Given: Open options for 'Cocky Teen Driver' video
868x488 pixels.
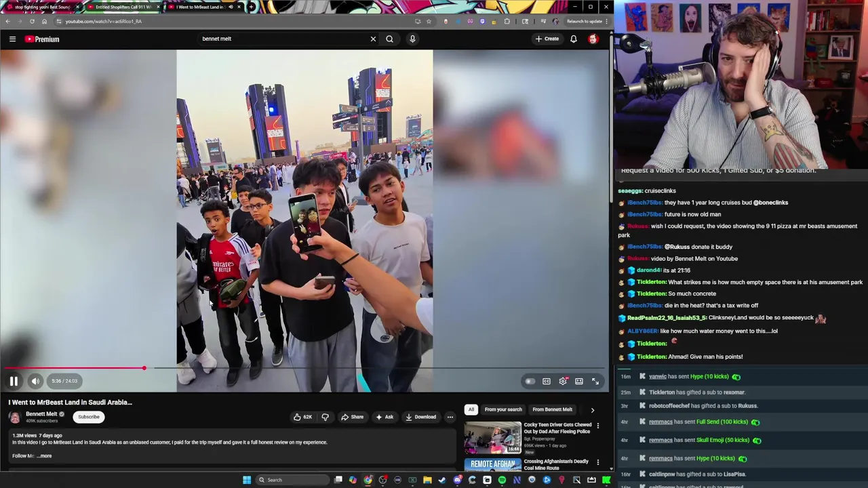Looking at the screenshot, I should point(597,426).
